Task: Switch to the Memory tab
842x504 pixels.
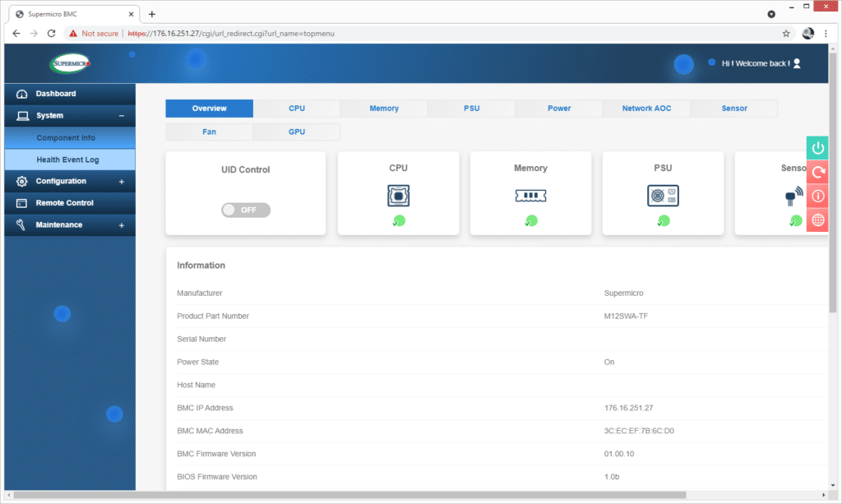Action: tap(384, 109)
